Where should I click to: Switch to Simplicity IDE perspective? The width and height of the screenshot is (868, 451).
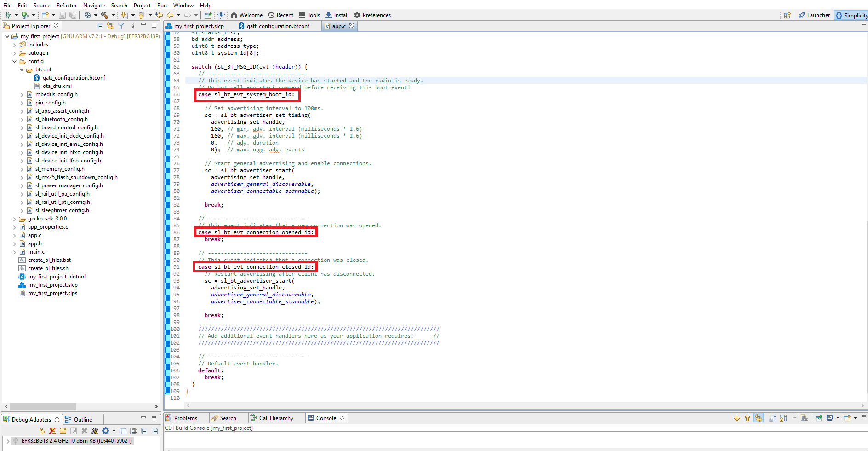851,15
